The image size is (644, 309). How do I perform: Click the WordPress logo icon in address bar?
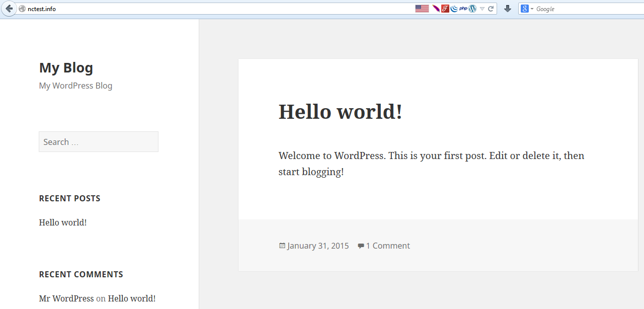click(x=472, y=9)
